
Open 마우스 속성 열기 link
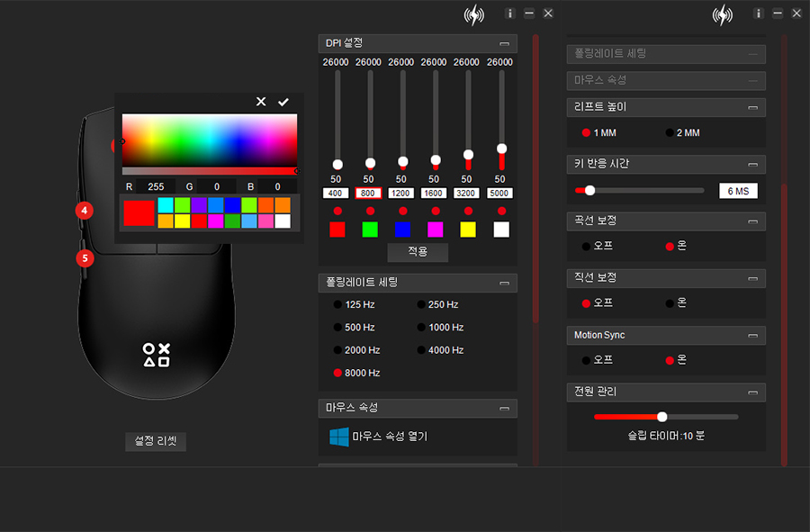pyautogui.click(x=390, y=437)
